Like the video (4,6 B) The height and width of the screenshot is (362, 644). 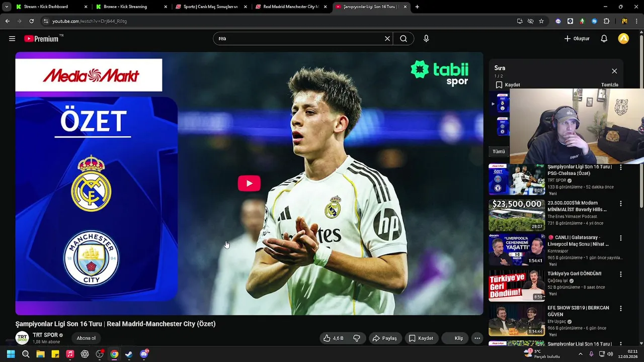pos(333,338)
